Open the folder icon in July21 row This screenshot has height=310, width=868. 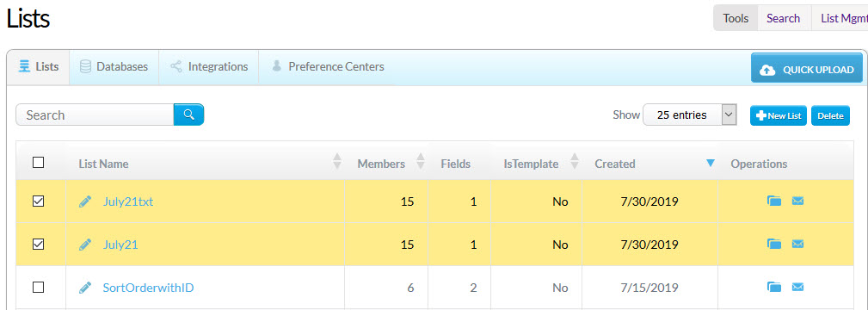click(774, 244)
